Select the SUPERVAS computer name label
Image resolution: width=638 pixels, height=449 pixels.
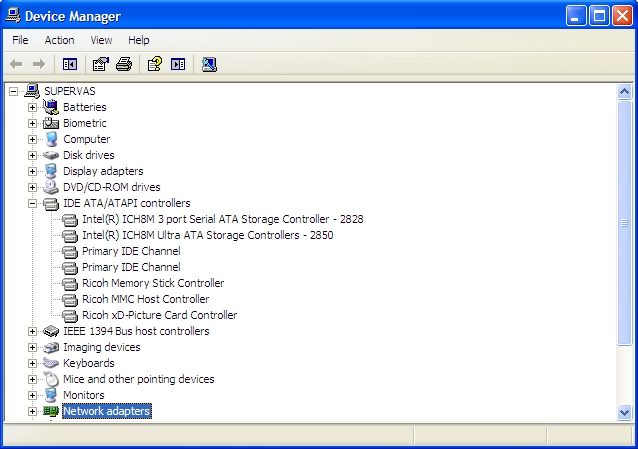click(x=70, y=91)
